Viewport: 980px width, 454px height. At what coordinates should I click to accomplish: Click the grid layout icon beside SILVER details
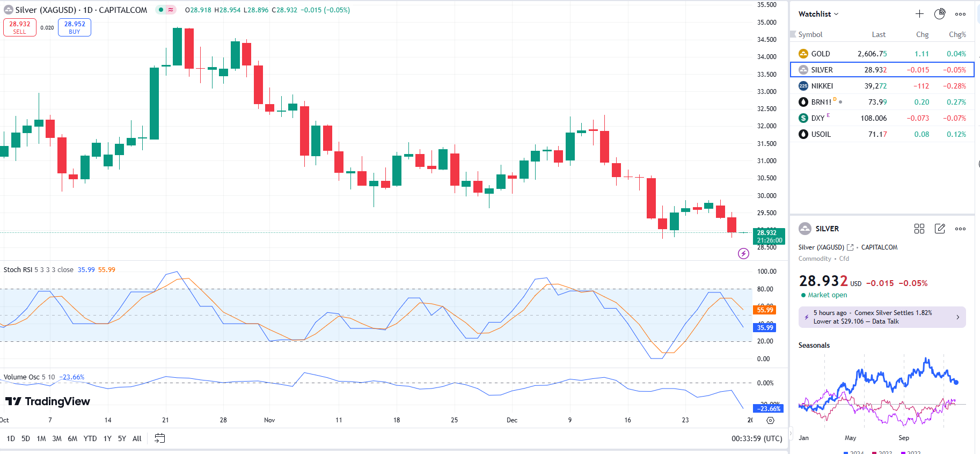tap(919, 229)
